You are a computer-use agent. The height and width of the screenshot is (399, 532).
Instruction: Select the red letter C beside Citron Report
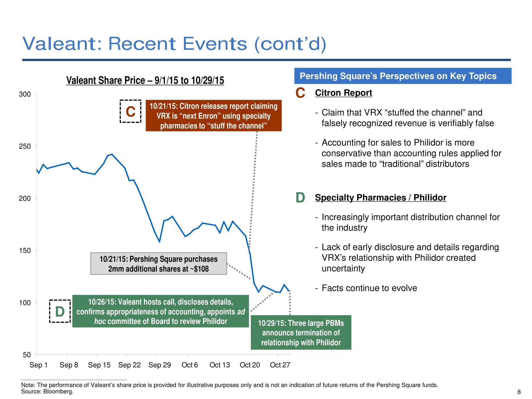[x=300, y=93]
